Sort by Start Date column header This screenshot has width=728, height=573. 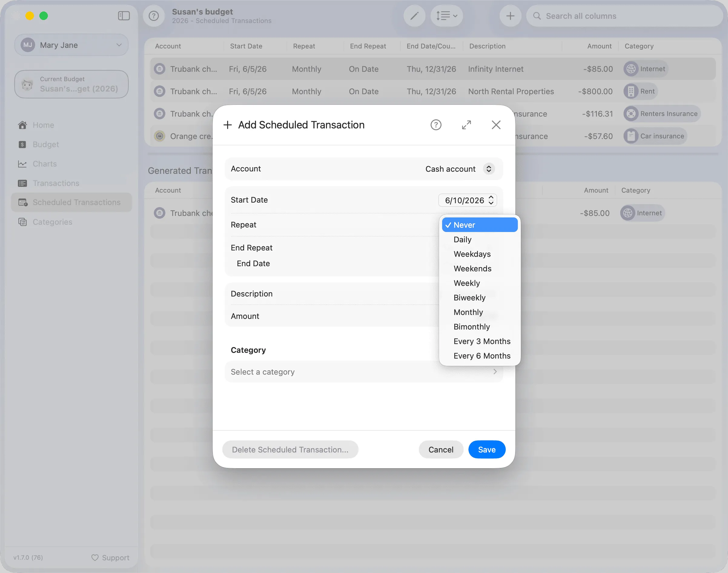click(246, 46)
